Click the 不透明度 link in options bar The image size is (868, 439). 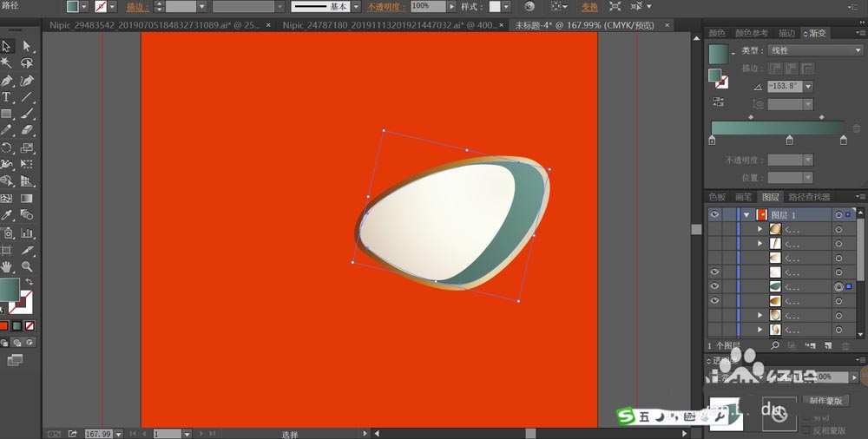pyautogui.click(x=385, y=7)
